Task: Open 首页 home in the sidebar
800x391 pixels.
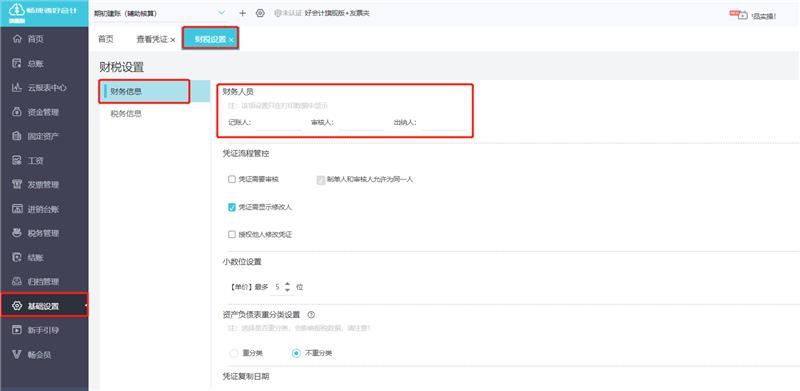Action: tap(44, 39)
